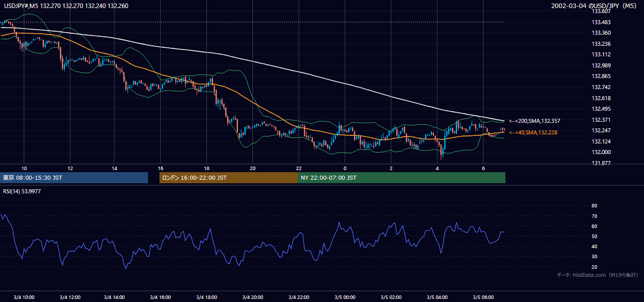Click price axis value 132.618
The image size is (644, 302).
pos(600,98)
